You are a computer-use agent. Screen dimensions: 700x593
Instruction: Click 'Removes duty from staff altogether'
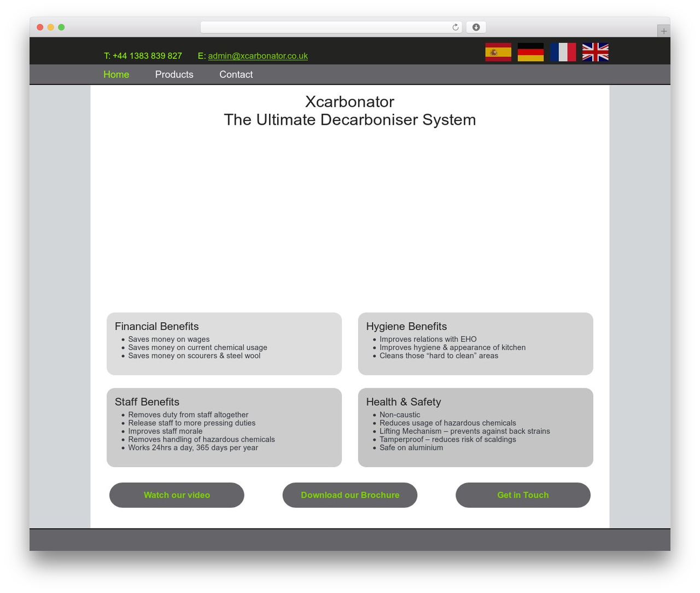tap(188, 415)
